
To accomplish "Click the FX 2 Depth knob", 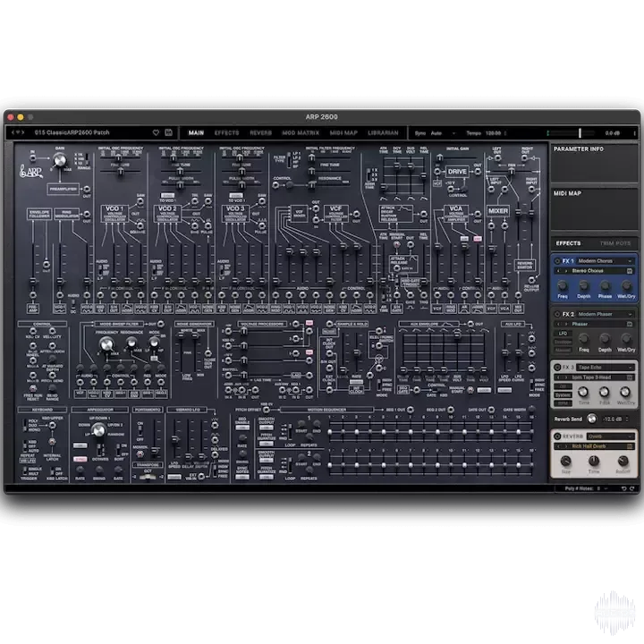I will tap(604, 338).
